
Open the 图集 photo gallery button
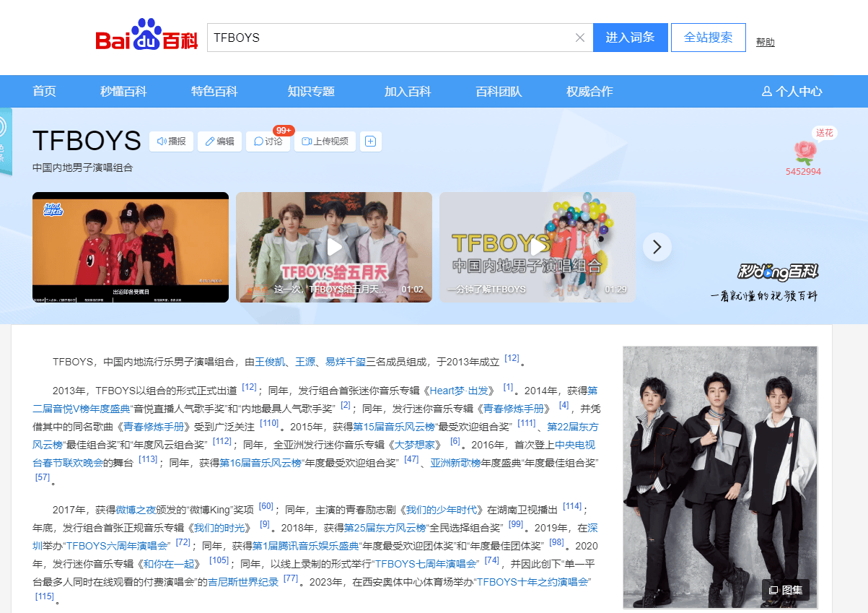tap(786, 590)
